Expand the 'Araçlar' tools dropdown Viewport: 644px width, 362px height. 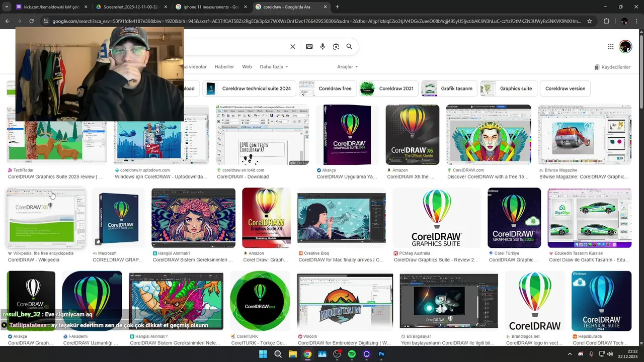pos(347,67)
